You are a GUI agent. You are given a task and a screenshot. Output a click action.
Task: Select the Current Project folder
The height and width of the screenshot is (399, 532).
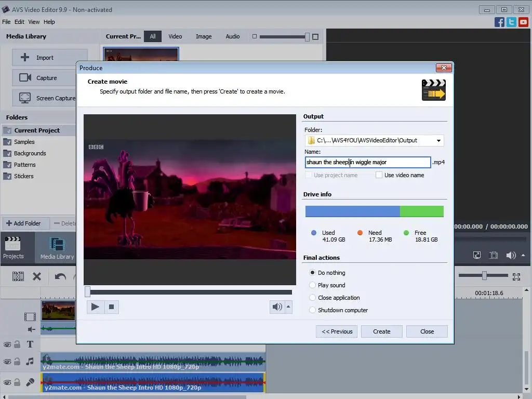tap(37, 130)
